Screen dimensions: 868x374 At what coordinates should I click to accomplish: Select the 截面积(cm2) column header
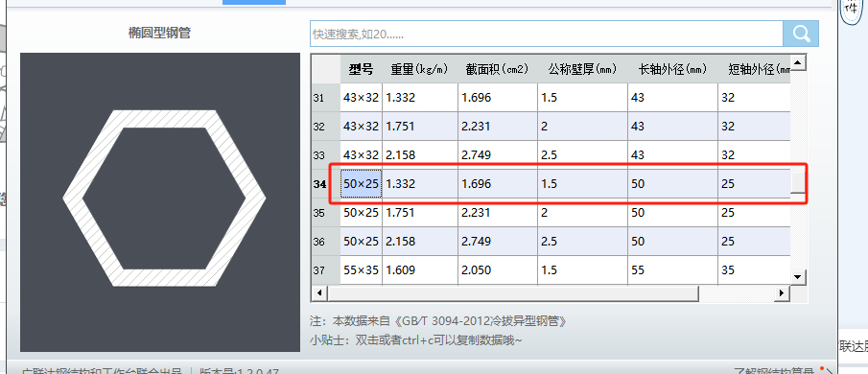click(x=498, y=69)
